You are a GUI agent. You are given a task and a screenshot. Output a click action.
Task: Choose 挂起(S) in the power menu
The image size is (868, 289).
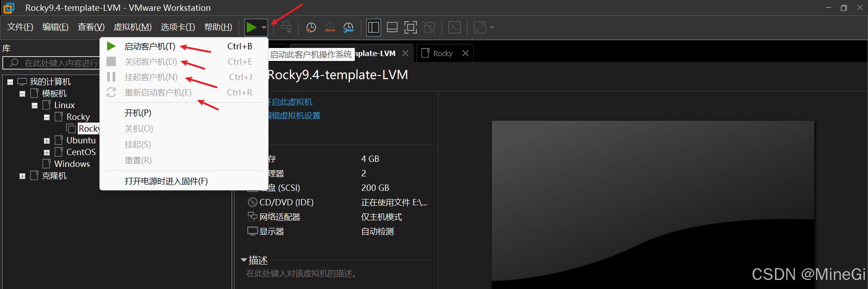click(x=184, y=145)
